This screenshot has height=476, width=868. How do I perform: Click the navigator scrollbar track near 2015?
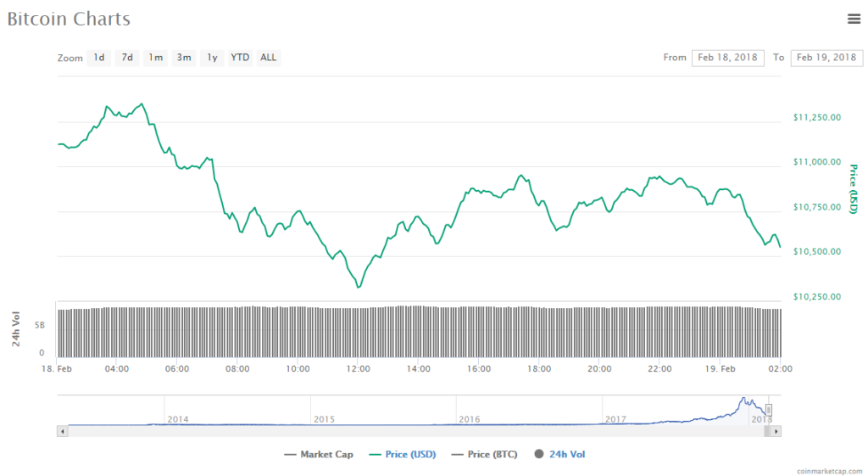coord(324,431)
